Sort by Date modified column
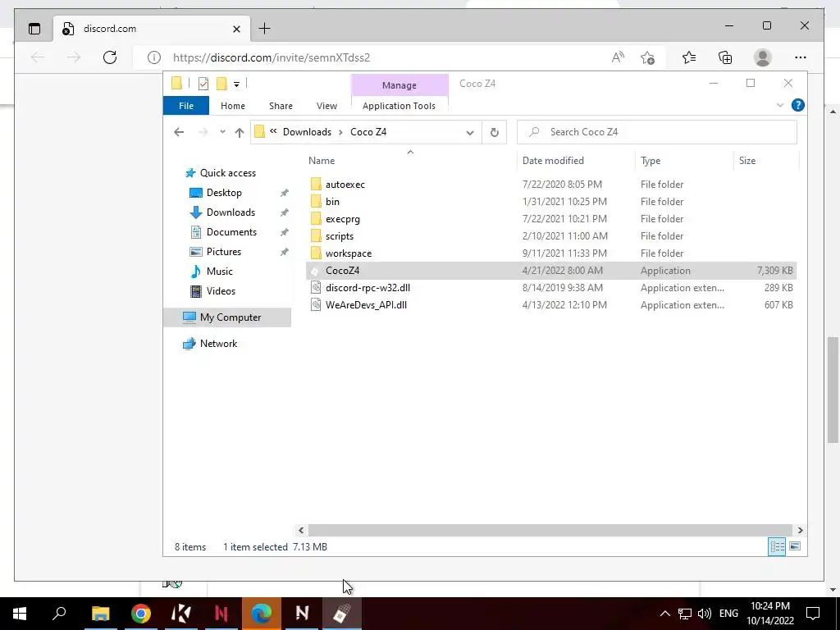840x630 pixels. (x=553, y=161)
